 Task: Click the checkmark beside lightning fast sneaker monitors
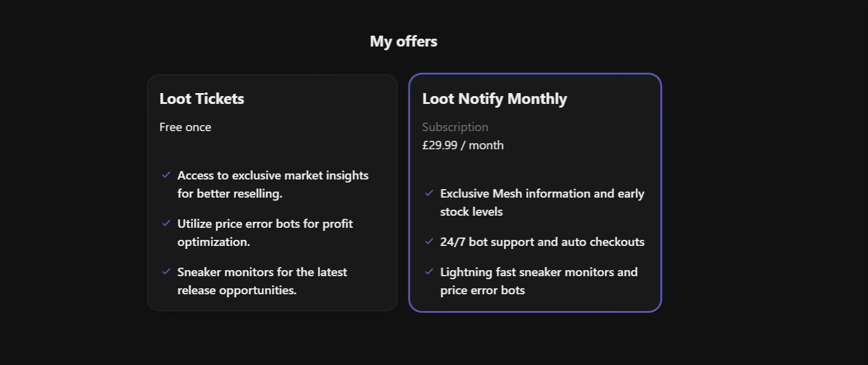[429, 271]
